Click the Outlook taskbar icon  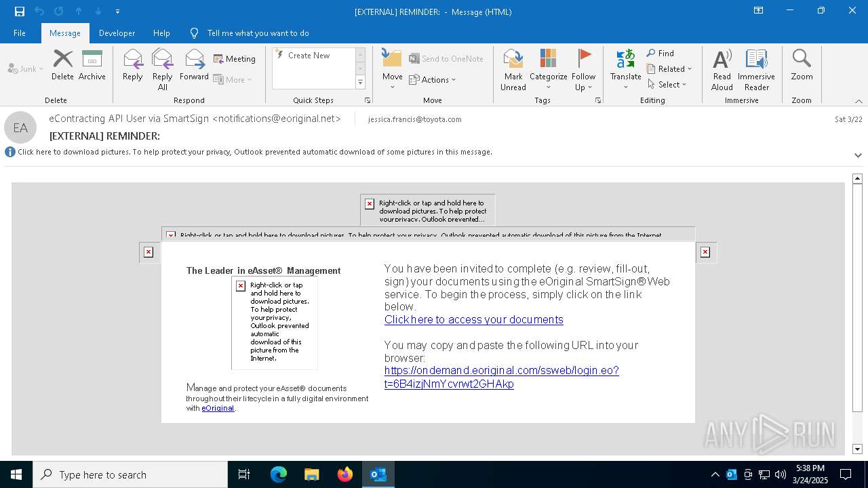[378, 474]
